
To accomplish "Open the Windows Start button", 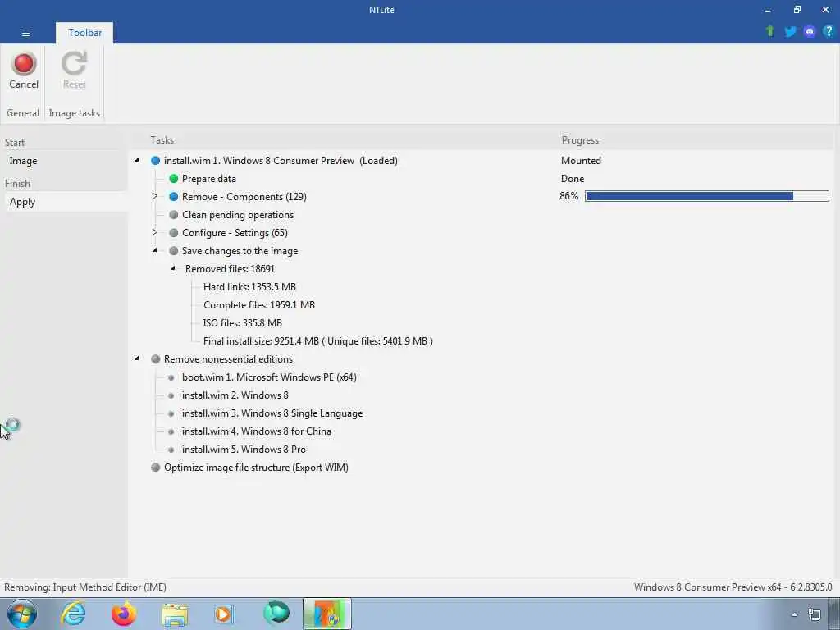I will (x=22, y=614).
